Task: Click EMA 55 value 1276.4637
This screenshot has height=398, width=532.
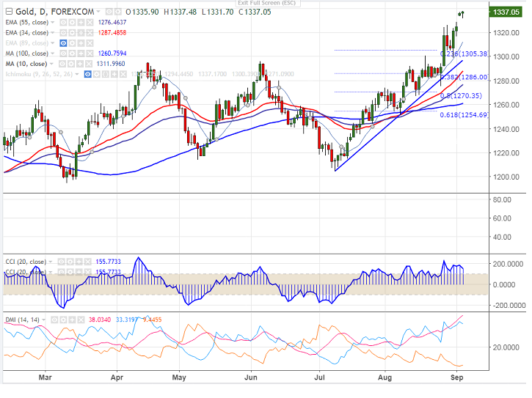Action: [x=112, y=23]
